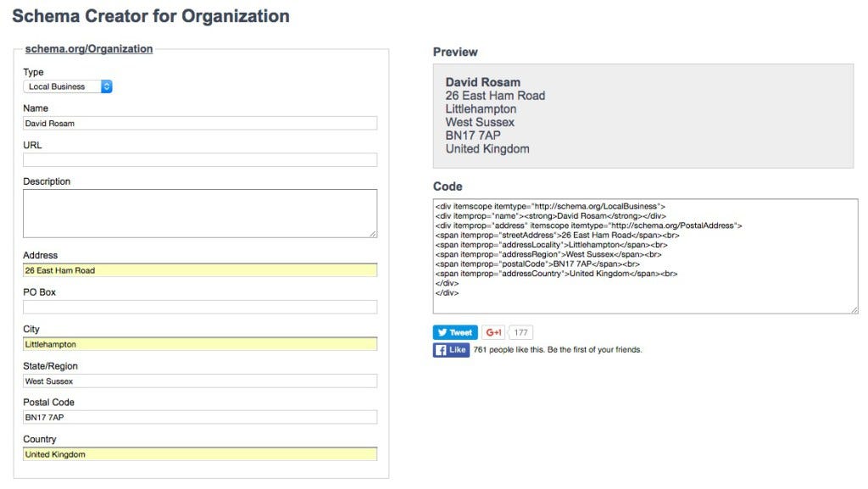The height and width of the screenshot is (489, 868).
Task: Focus the City field showing Littlehampton
Action: pyautogui.click(x=200, y=344)
